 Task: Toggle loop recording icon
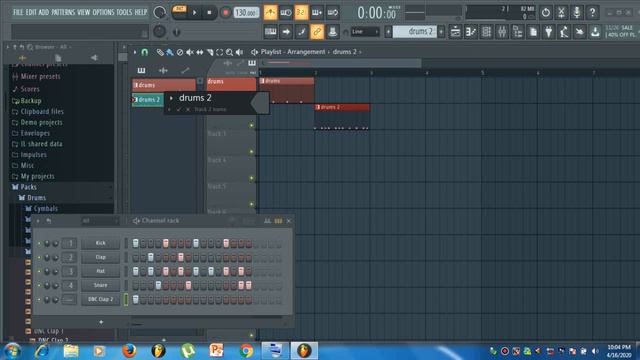[x=333, y=13]
